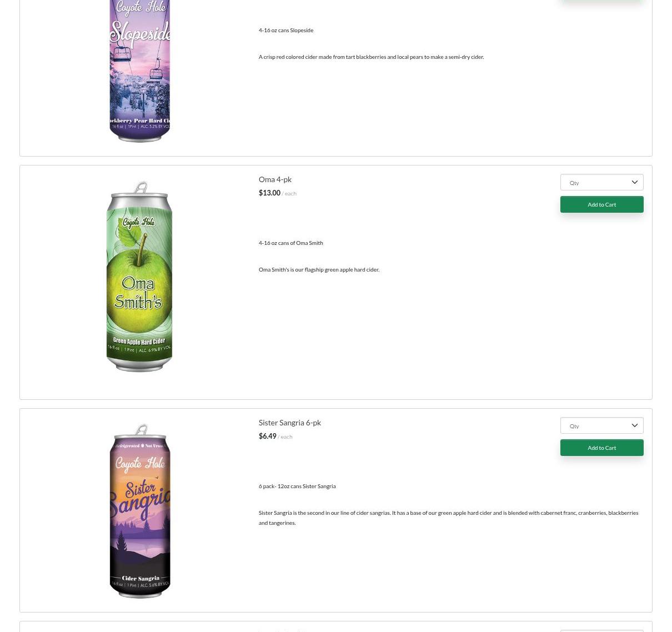Image resolution: width=672 pixels, height=632 pixels.
Task: Click the Oma 4-pk product title
Action: [275, 179]
